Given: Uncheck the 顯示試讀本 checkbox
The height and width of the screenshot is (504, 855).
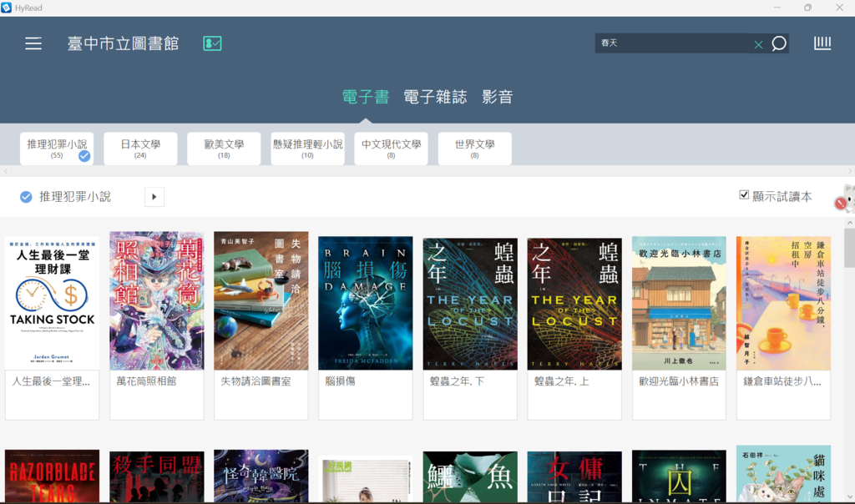Looking at the screenshot, I should (x=744, y=195).
